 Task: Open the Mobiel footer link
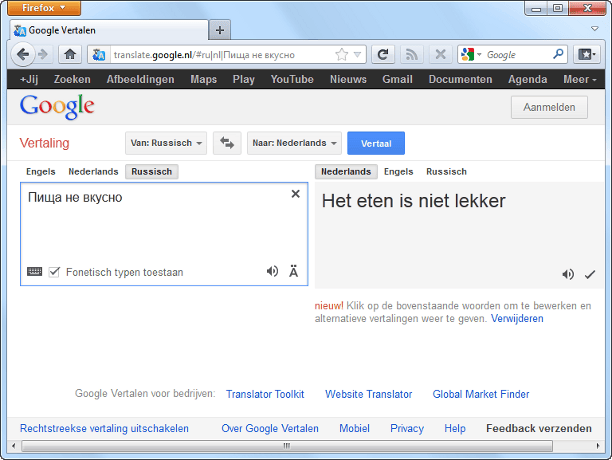pos(354,428)
